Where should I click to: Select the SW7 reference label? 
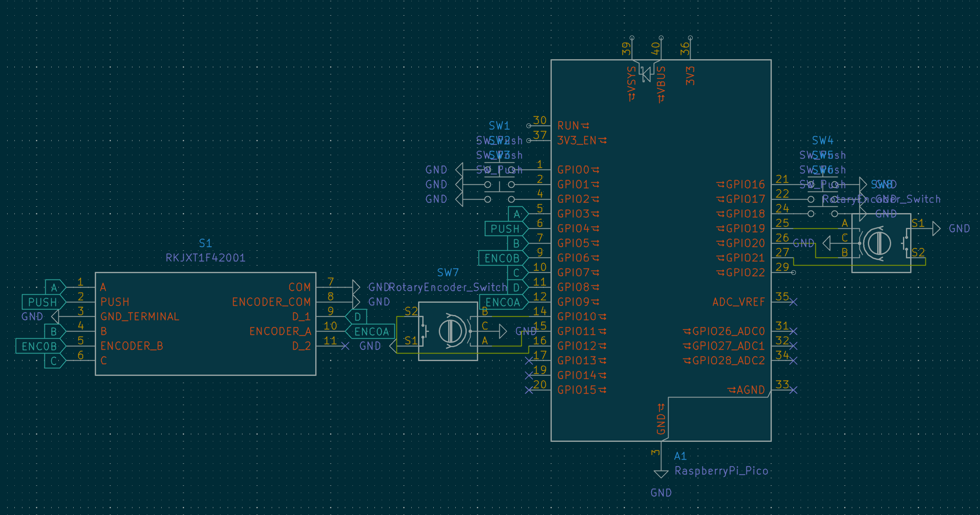click(448, 273)
